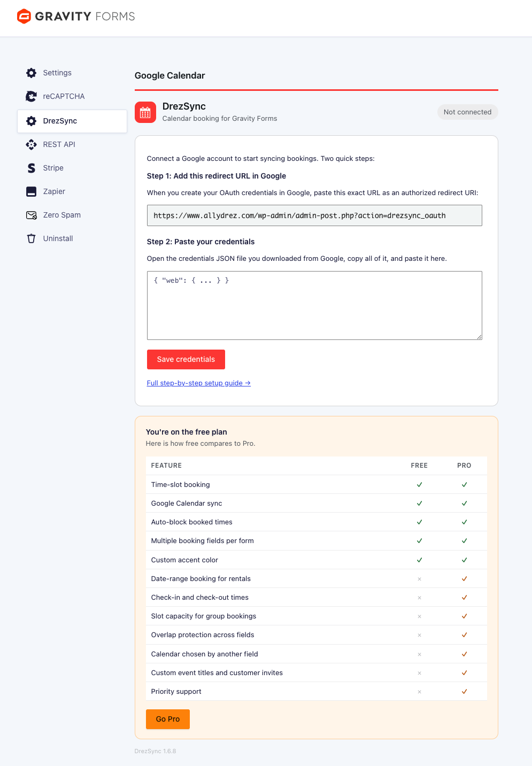Click the Stripe S icon in sidebar
The width and height of the screenshot is (532, 766).
click(x=32, y=168)
